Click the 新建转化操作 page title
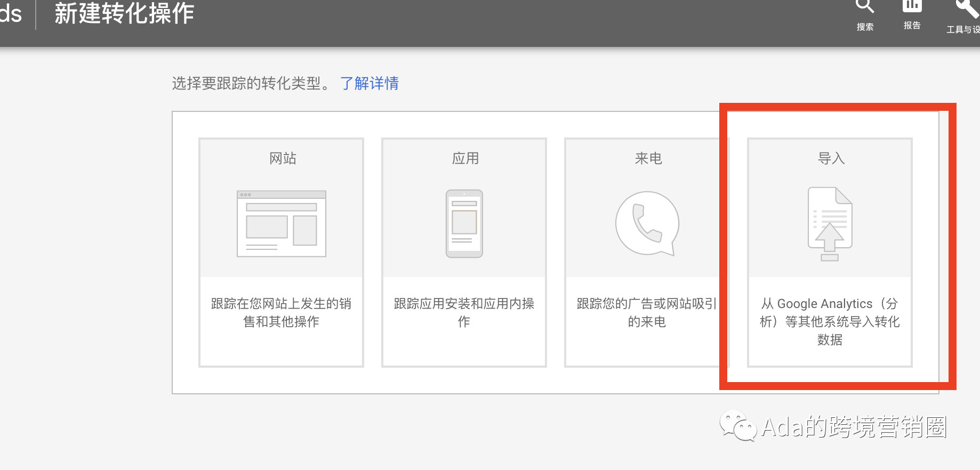This screenshot has width=980, height=470. coord(124,14)
